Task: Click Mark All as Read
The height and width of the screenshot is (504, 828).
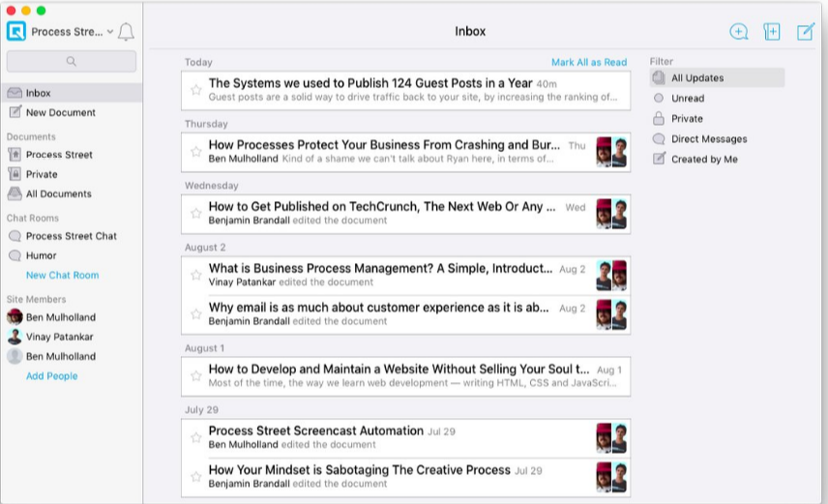Action: click(x=589, y=62)
